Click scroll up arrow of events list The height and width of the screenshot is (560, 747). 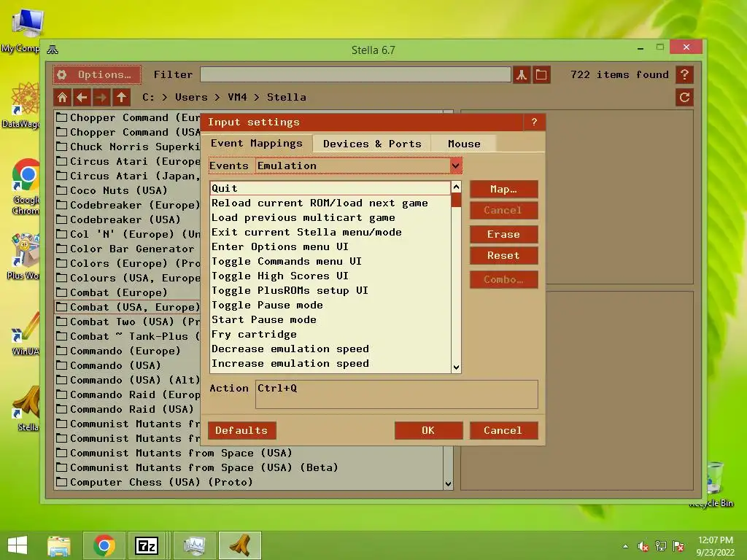[456, 187]
